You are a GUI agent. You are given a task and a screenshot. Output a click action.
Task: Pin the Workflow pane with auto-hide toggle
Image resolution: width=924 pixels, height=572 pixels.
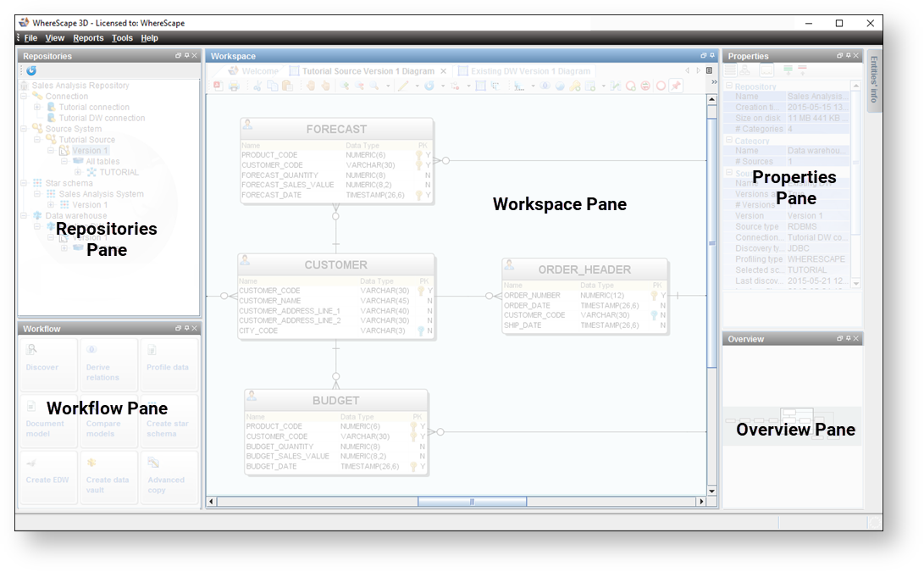point(187,328)
